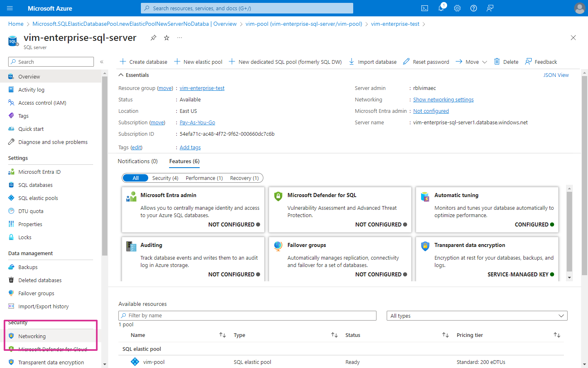The height and width of the screenshot is (368, 588).
Task: Click the top-bar feedback person icon
Action: tap(490, 8)
